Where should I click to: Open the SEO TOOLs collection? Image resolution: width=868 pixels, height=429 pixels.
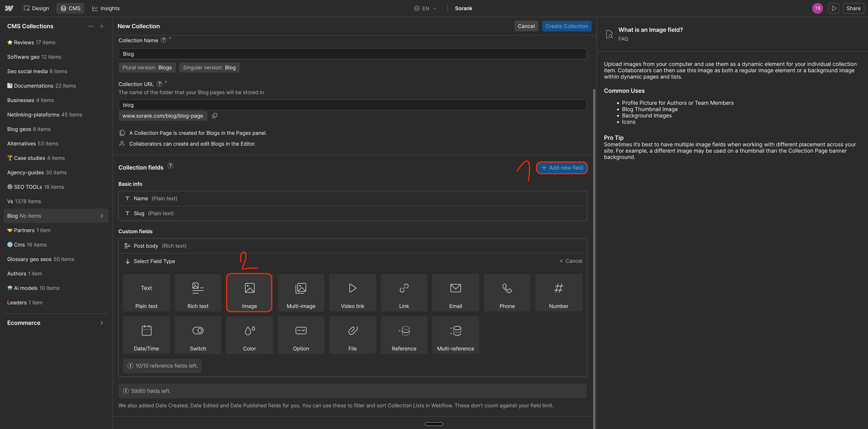pos(56,187)
